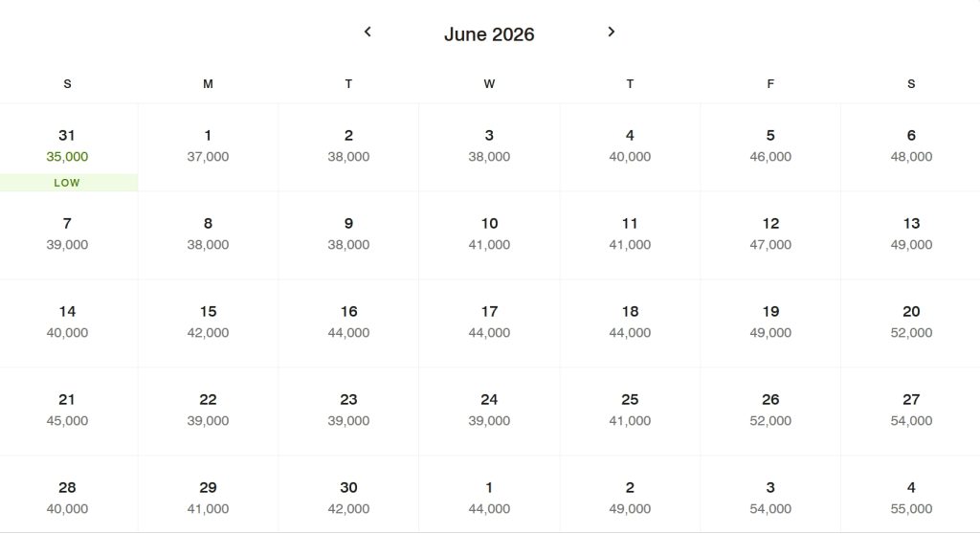The image size is (980, 534).
Task: Select June 10 date cell
Action: pyautogui.click(x=489, y=234)
